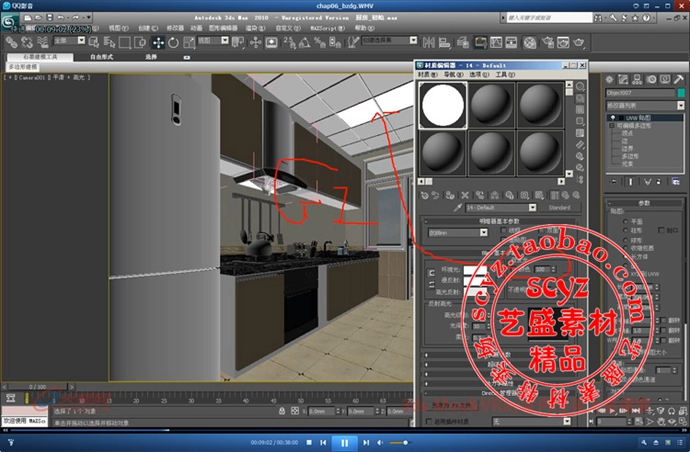Viewport: 690px width, 452px height.
Task: Toggle the Angle Snap icon
Action: (x=304, y=42)
